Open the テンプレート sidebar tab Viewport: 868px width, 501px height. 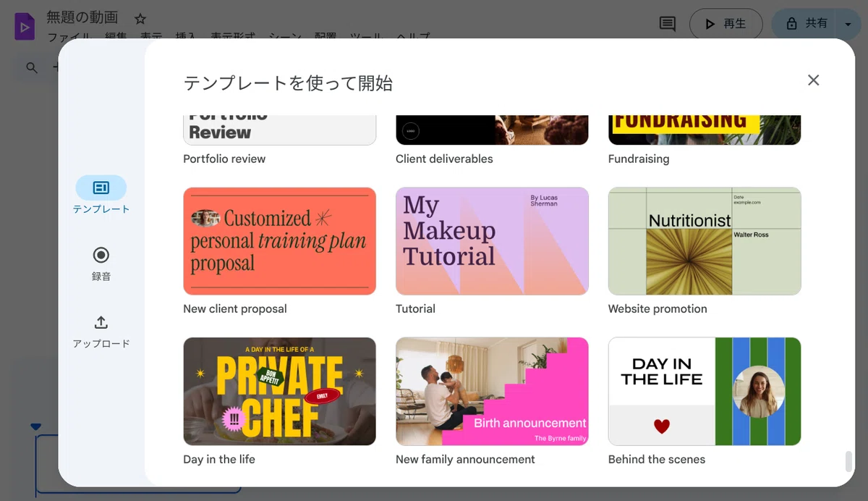point(101,195)
